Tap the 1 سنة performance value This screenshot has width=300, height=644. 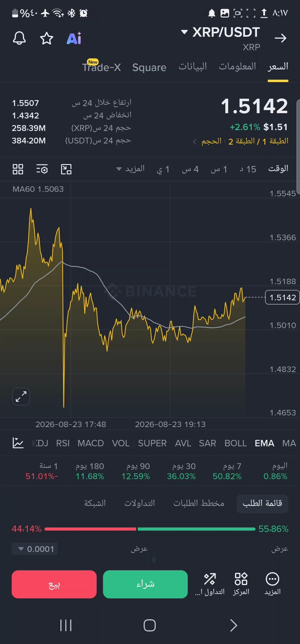tap(42, 476)
